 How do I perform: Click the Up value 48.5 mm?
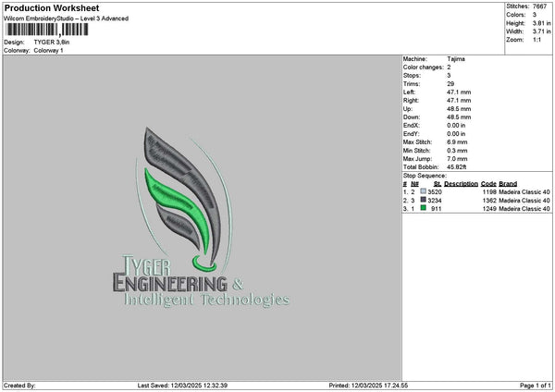coord(459,109)
